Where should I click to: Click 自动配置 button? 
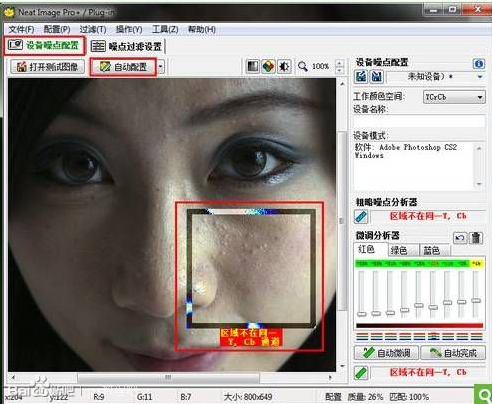click(123, 67)
